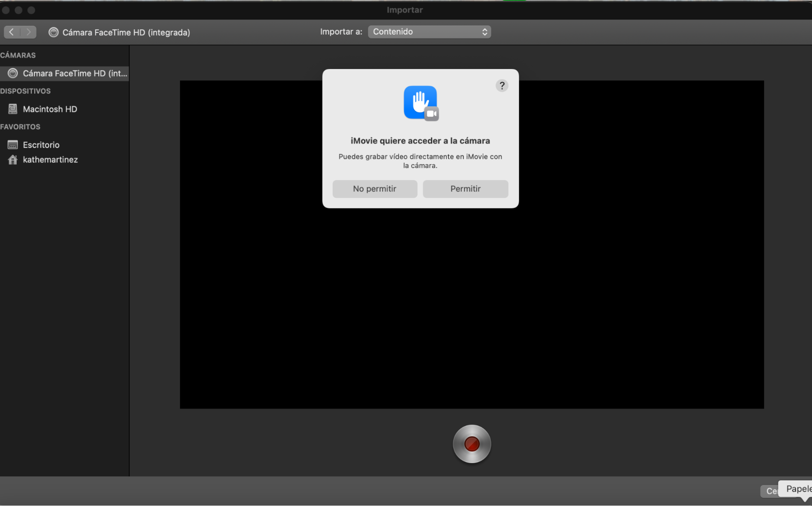Go forward with the right arrow

pos(28,32)
